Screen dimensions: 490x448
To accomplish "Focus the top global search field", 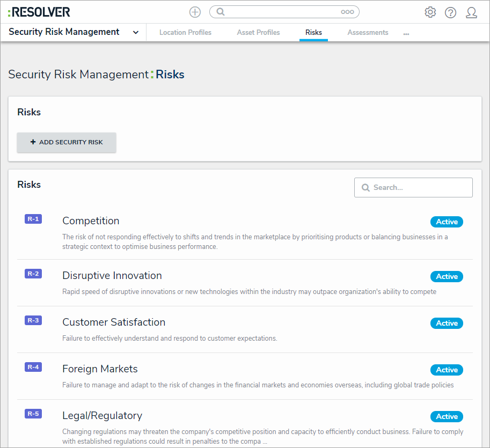I will coord(284,12).
